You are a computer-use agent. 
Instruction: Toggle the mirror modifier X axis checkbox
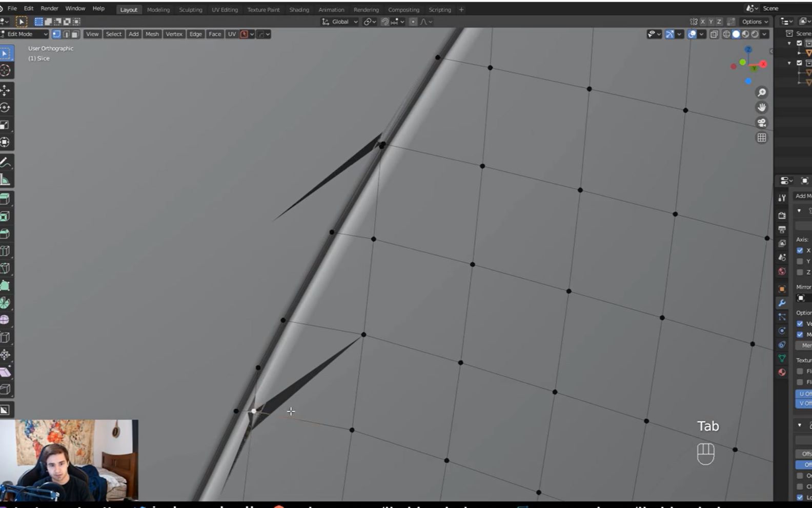[800, 250]
